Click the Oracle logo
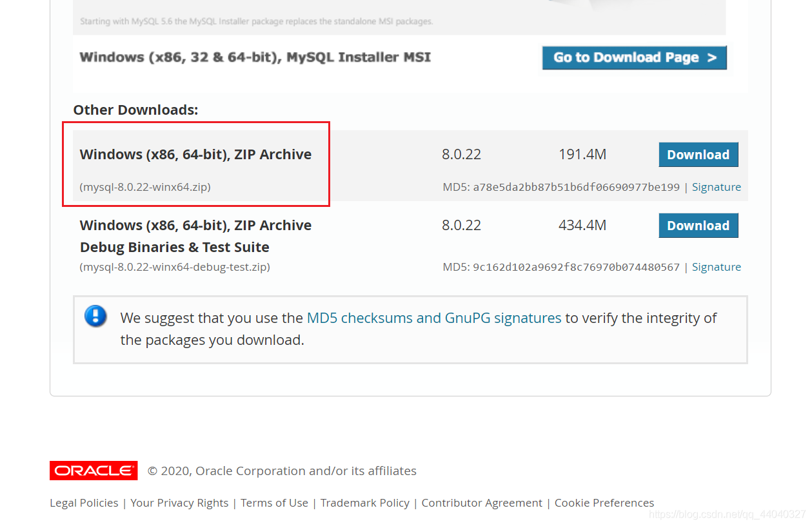The height and width of the screenshot is (526, 812). [x=93, y=471]
